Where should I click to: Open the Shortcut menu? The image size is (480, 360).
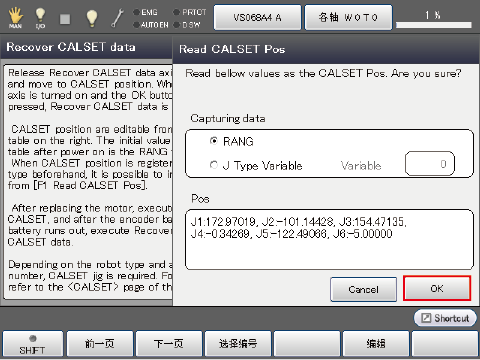(x=445, y=318)
